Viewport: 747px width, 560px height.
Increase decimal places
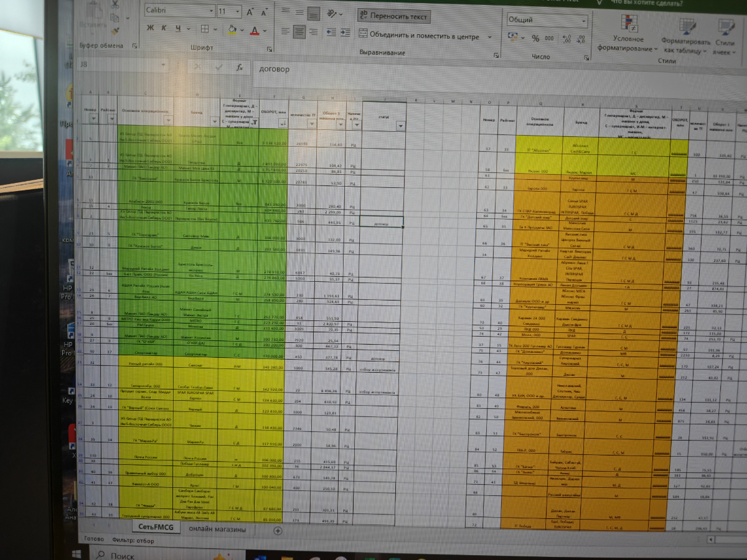(x=566, y=39)
